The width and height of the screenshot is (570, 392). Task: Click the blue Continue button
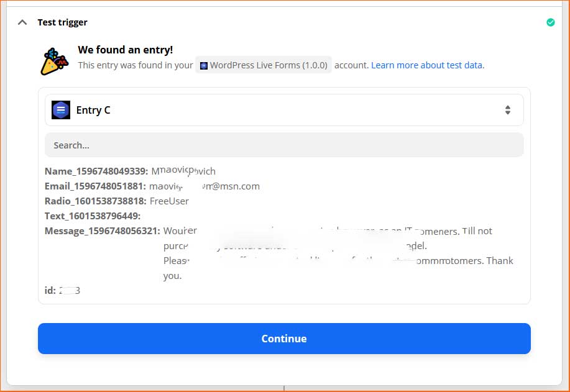[x=284, y=338]
